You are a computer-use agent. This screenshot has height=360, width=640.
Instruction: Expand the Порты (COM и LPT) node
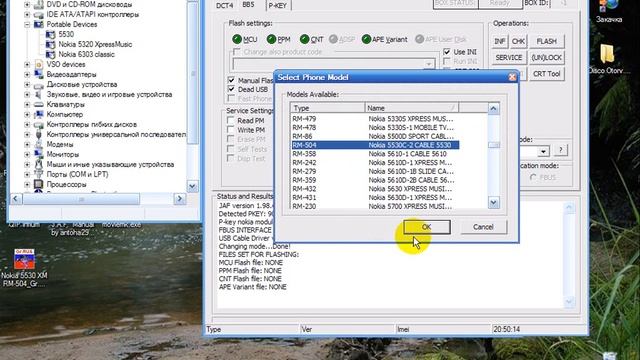[27, 174]
